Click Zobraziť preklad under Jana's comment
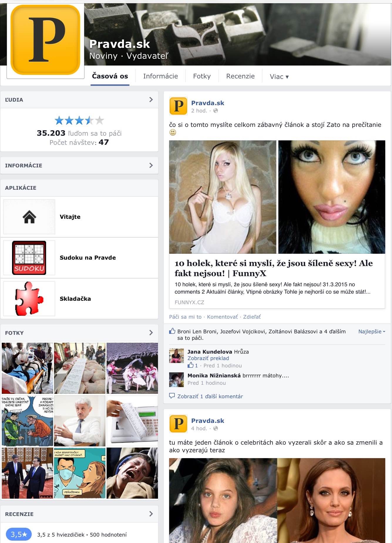Screen dimensions: 392x543 point(208,358)
